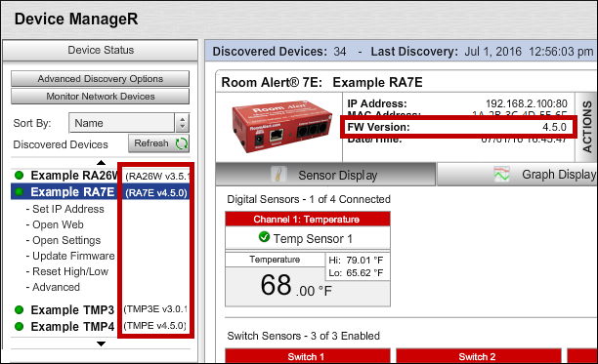Click the down arrow below the device list
This screenshot has width=598, height=364.
(101, 344)
